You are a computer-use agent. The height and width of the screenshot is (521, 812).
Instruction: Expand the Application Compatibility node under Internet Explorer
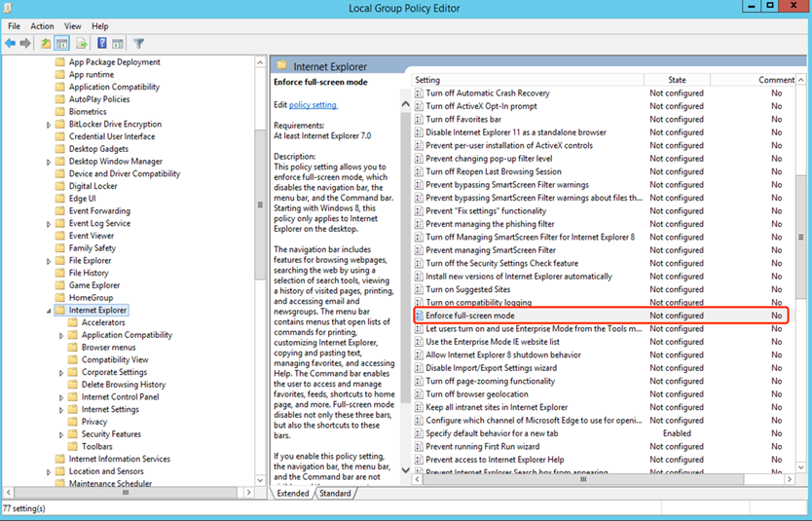61,336
